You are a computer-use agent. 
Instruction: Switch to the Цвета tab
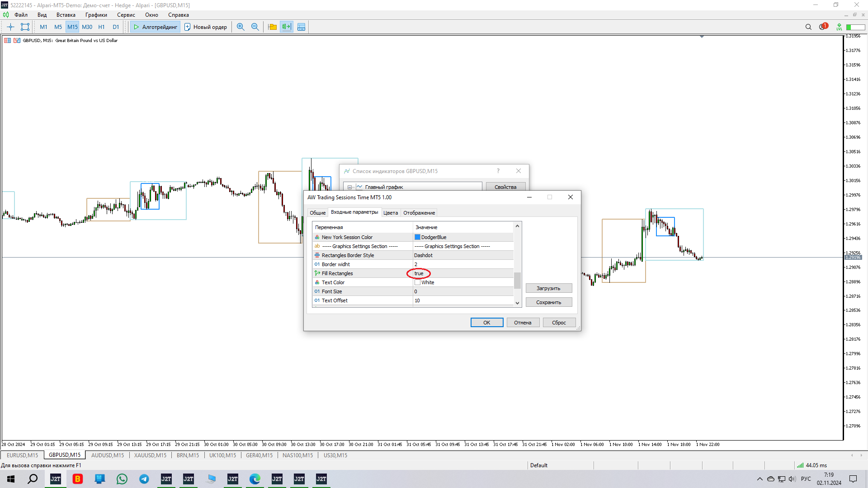pos(391,213)
